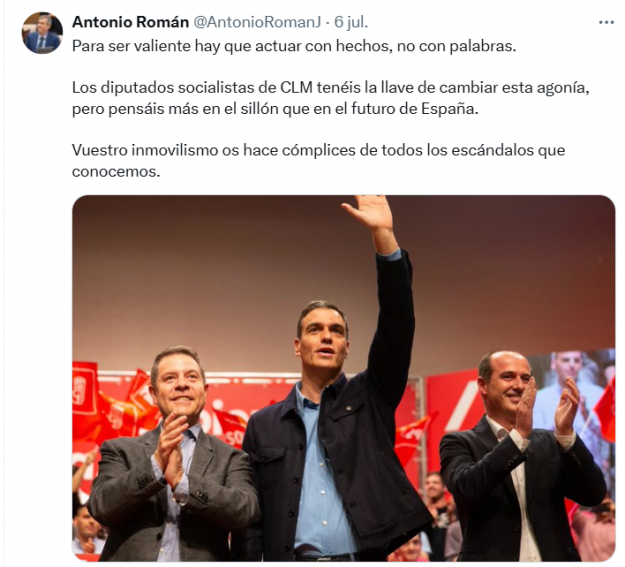This screenshot has width=625, height=567.
Task: Open the three-dot more options menu
Action: 606,23
